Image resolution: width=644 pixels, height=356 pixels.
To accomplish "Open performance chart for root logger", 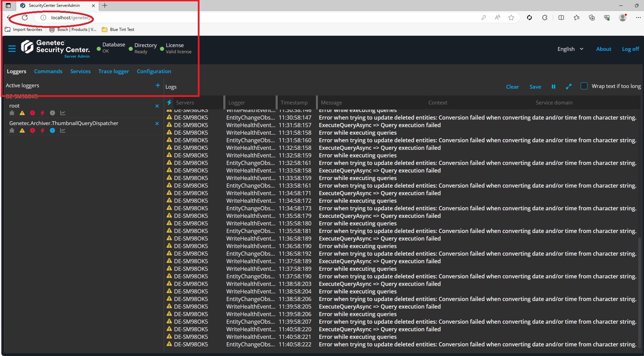I will 63,113.
